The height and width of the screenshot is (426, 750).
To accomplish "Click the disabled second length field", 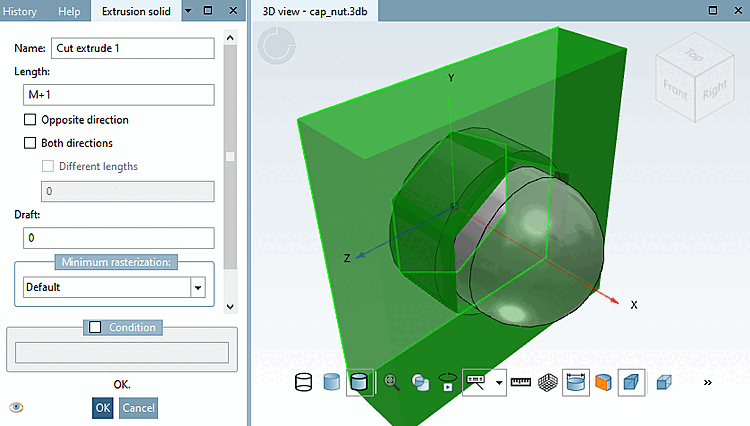I will pyautogui.click(x=128, y=191).
